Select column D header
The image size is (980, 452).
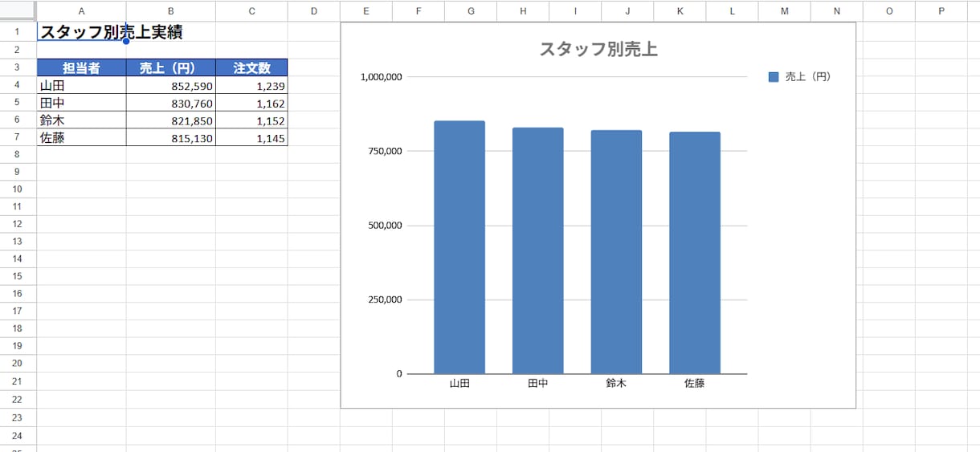coord(313,11)
